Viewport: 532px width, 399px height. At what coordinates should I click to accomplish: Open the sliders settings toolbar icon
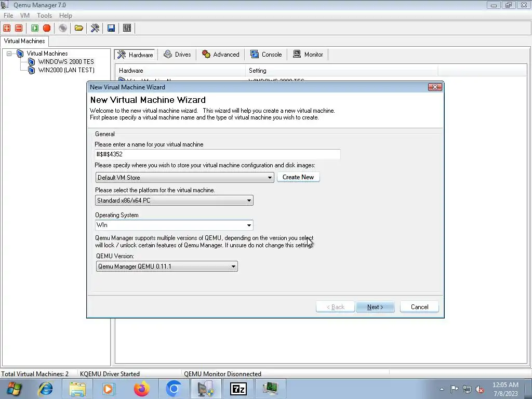tap(127, 28)
